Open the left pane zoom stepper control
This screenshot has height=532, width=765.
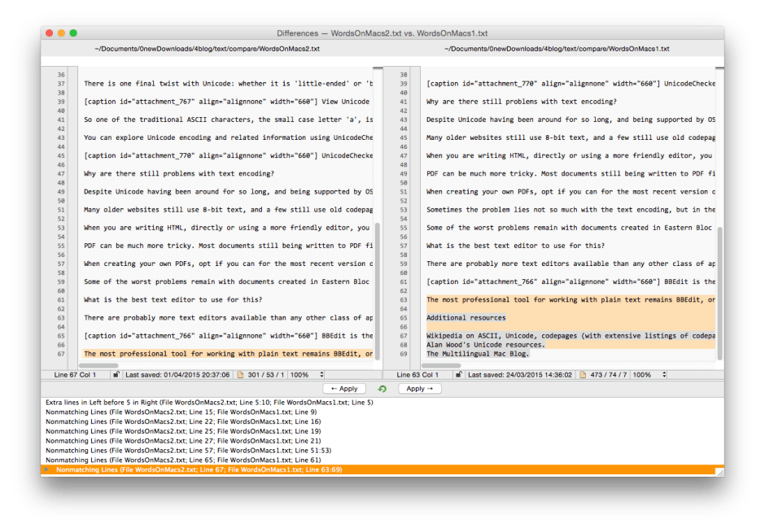[x=320, y=375]
